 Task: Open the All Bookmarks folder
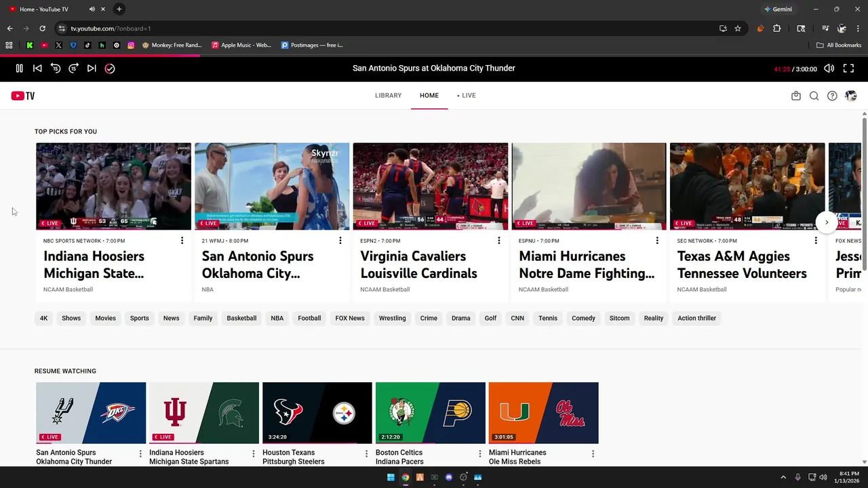click(x=839, y=45)
